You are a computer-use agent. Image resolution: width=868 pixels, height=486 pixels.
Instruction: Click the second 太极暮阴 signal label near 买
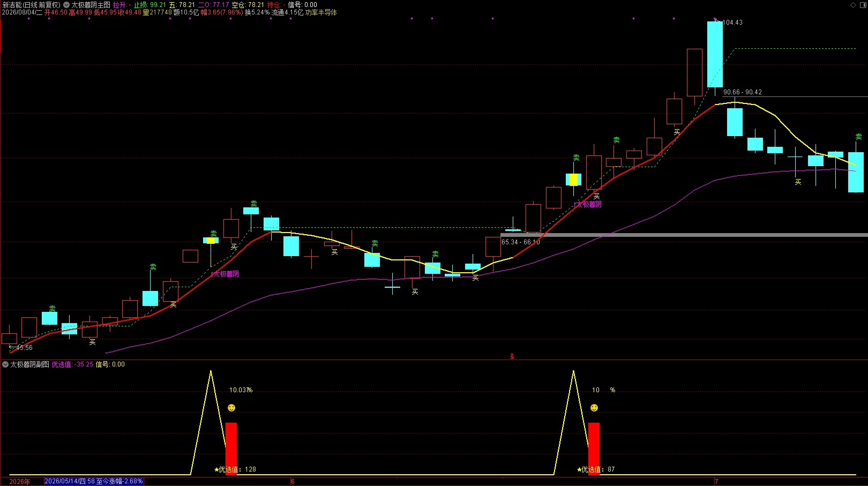(x=588, y=204)
